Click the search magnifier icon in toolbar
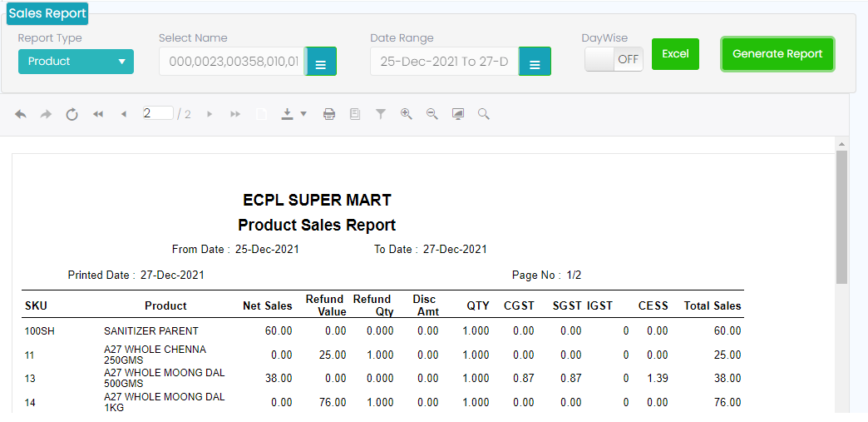The width and height of the screenshot is (868, 422). (483, 114)
